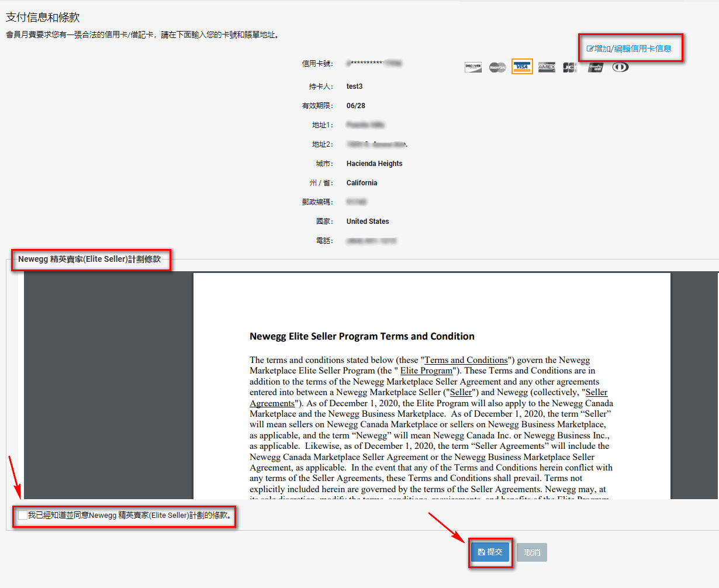Image resolution: width=719 pixels, height=588 pixels.
Task: Click the country value "United States"
Action: click(x=368, y=222)
